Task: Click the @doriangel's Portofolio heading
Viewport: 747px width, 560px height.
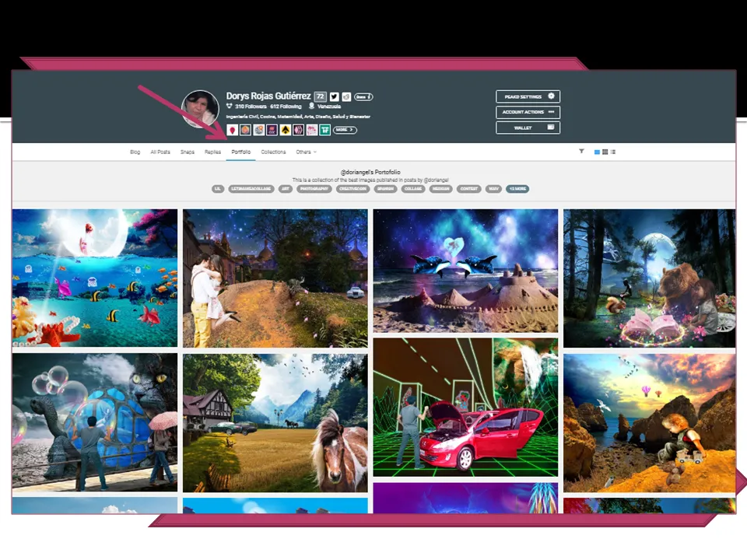Action: (x=370, y=172)
